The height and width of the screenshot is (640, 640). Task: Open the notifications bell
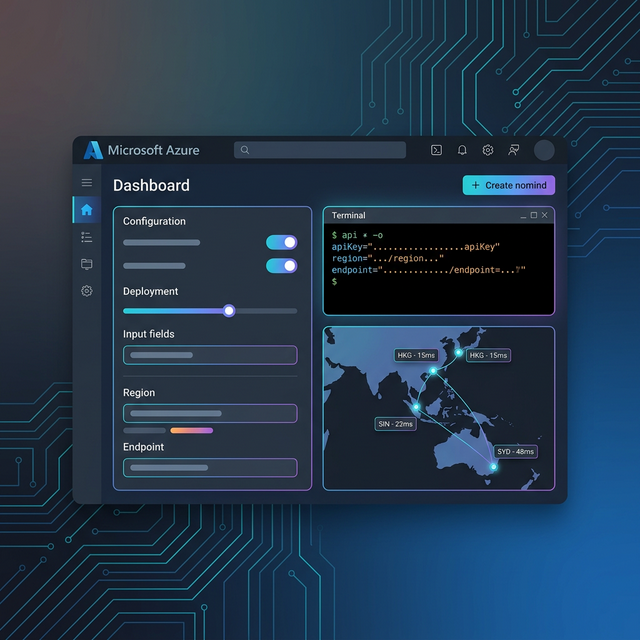point(462,150)
